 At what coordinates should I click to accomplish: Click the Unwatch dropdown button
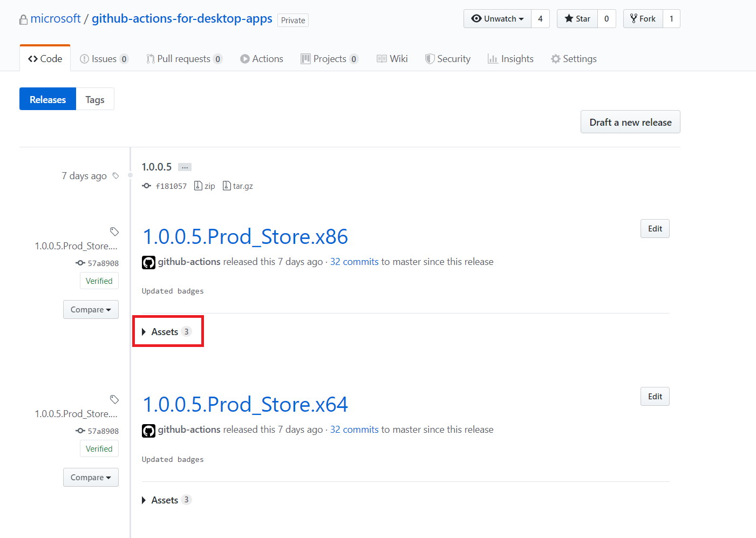tap(498, 19)
